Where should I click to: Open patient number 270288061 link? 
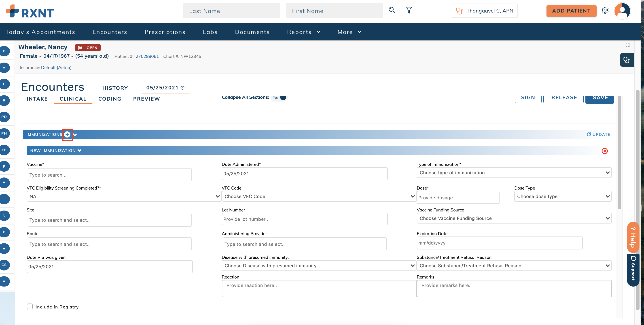[147, 57]
